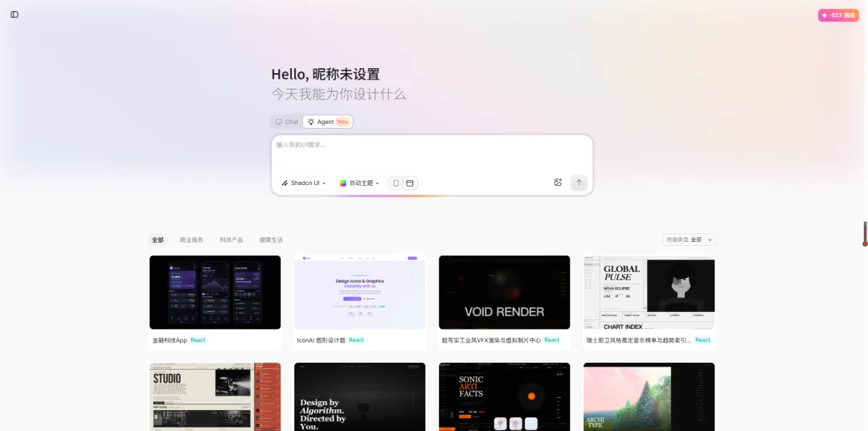
Task: Select the desktop window layout icon
Action: (410, 183)
